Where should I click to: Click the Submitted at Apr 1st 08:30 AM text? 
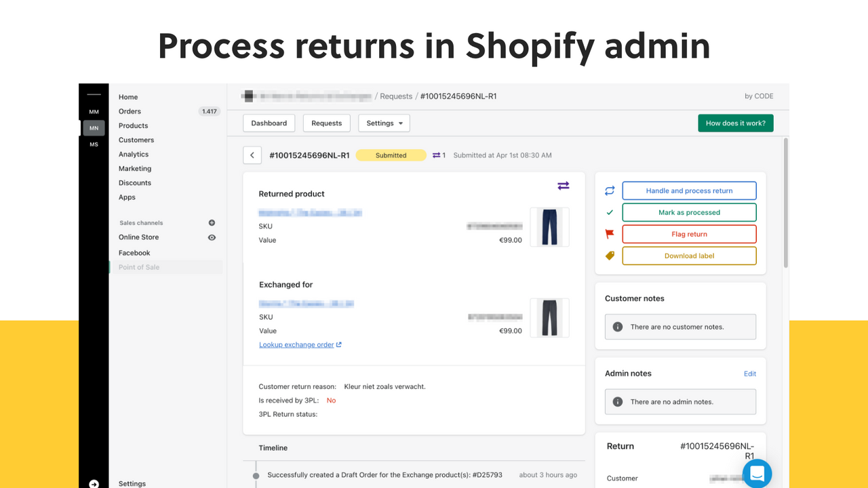coord(502,155)
